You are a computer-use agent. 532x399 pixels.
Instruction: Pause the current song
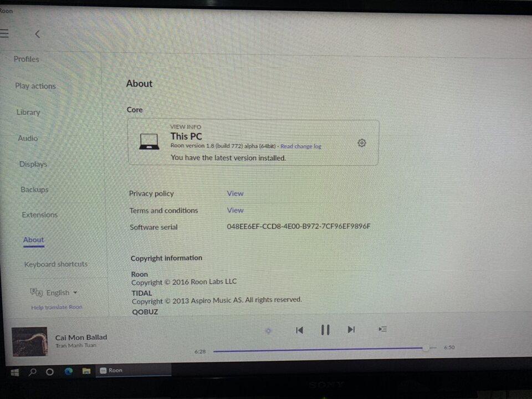(x=325, y=330)
